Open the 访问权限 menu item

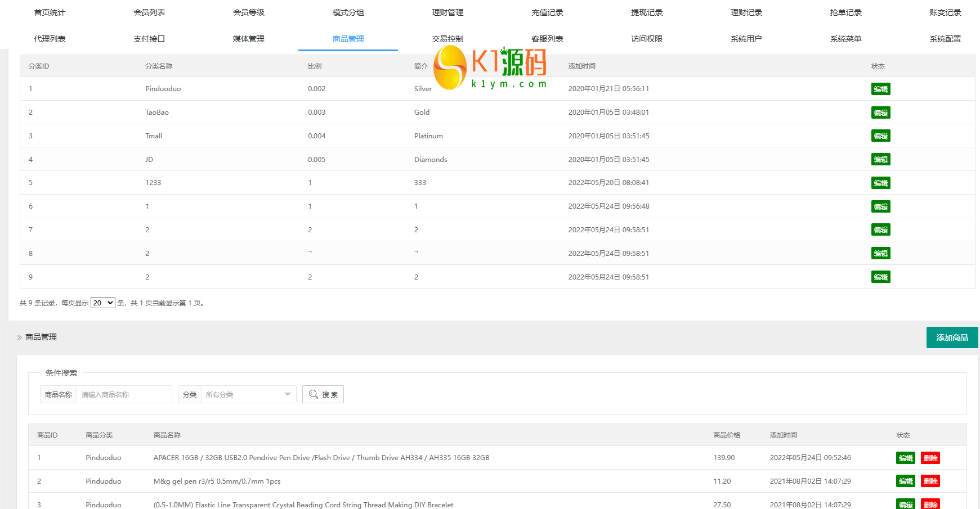(x=647, y=39)
